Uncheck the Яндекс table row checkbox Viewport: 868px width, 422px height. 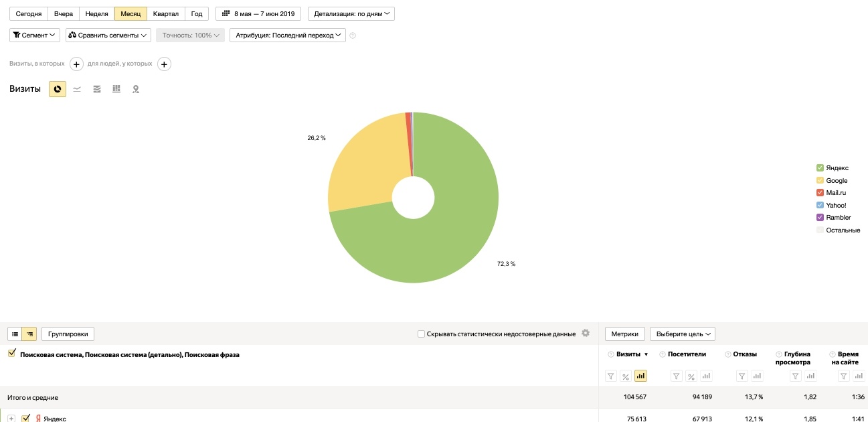[x=26, y=418]
